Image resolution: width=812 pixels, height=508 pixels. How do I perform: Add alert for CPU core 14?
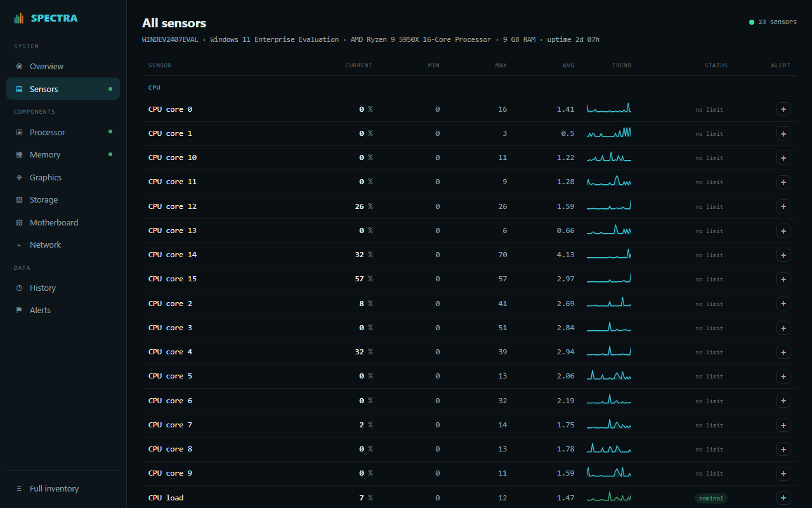coord(783,255)
